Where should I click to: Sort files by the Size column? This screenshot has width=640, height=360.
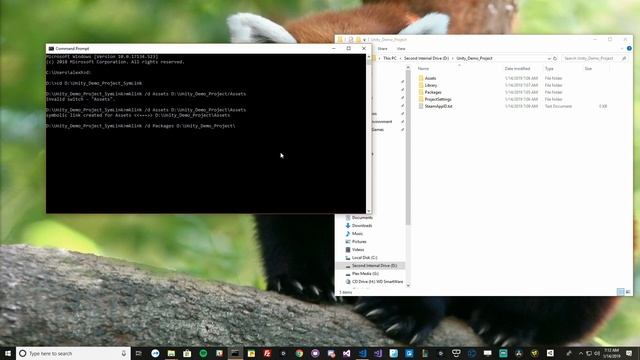click(x=588, y=69)
